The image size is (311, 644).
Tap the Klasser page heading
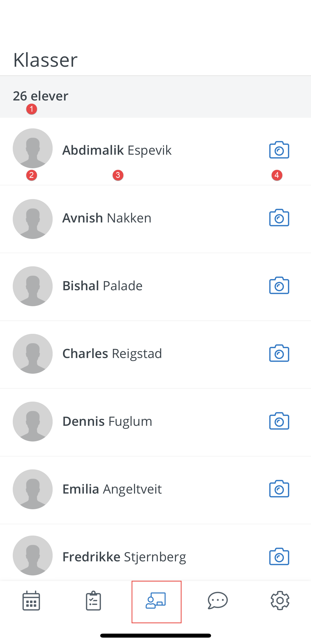[x=45, y=60]
